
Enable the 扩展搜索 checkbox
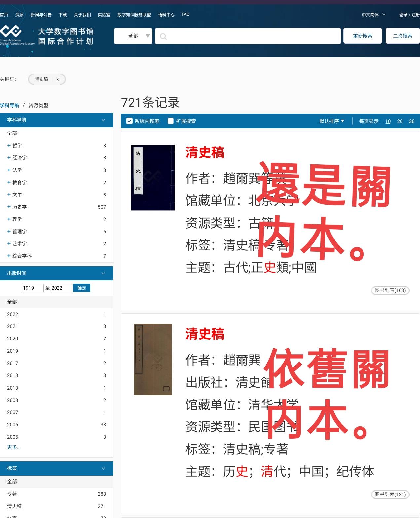(x=171, y=121)
